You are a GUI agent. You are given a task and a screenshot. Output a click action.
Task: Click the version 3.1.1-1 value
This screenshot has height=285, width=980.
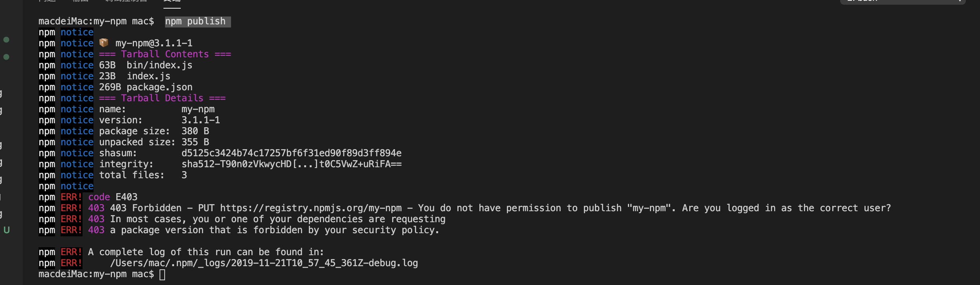tap(201, 120)
